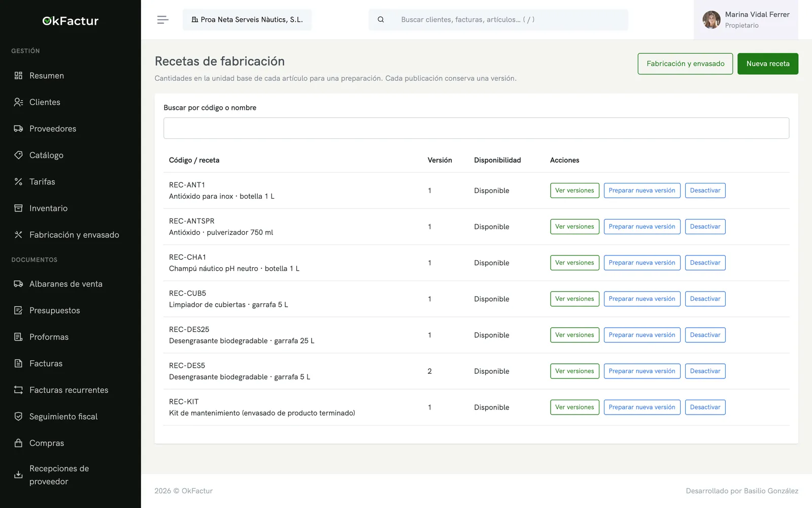Open Inventario via its box icon
The width and height of the screenshot is (812, 508).
click(18, 208)
